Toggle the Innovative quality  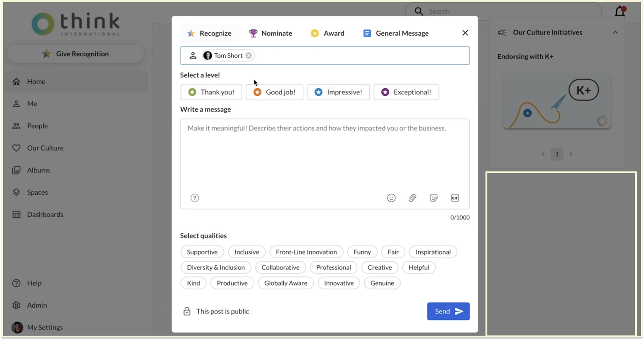tap(339, 283)
